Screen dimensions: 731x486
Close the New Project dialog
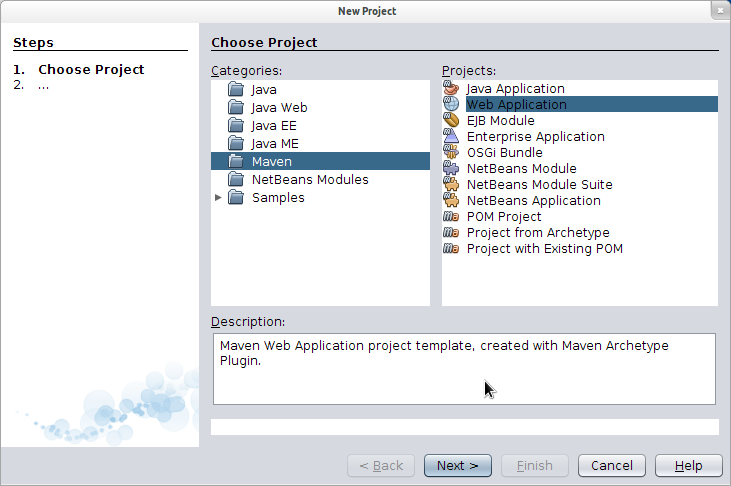[x=720, y=10]
